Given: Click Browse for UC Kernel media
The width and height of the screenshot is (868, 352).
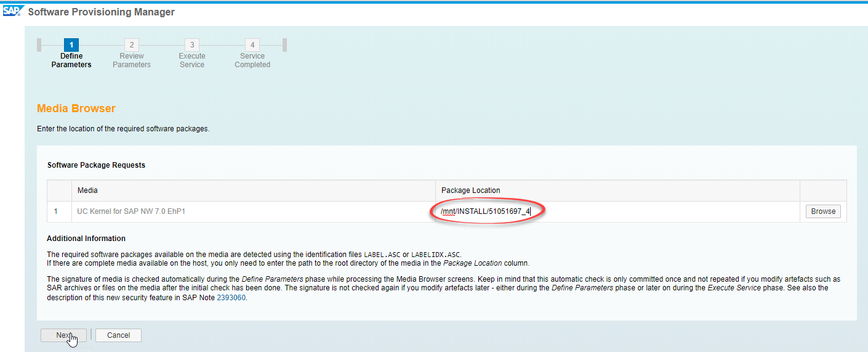Looking at the screenshot, I should point(823,211).
